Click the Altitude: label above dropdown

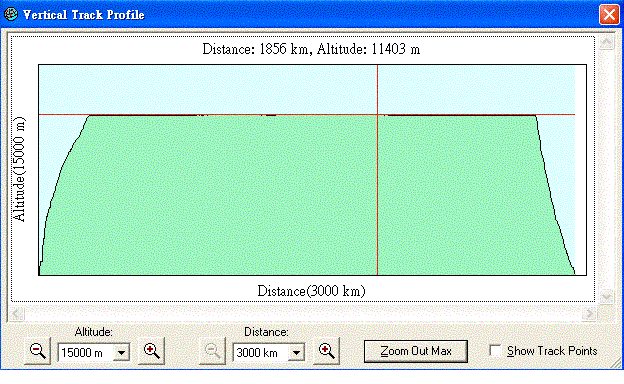[94, 332]
